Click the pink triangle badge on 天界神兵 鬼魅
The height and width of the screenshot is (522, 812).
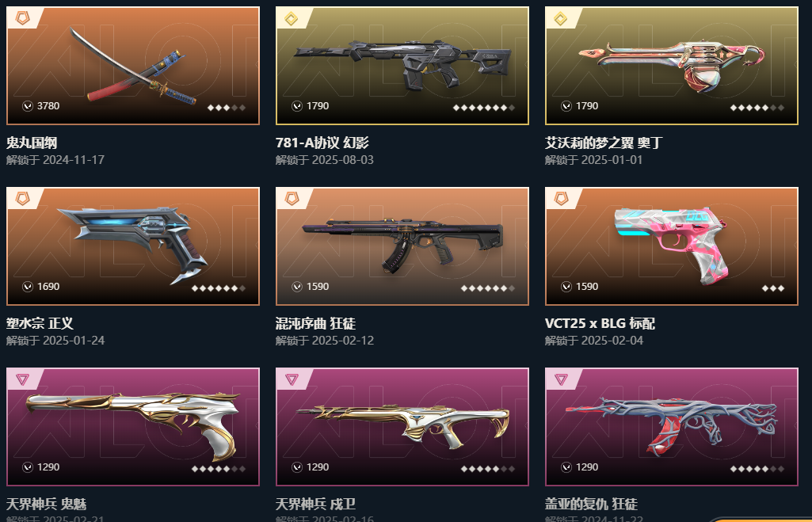[x=22, y=379]
